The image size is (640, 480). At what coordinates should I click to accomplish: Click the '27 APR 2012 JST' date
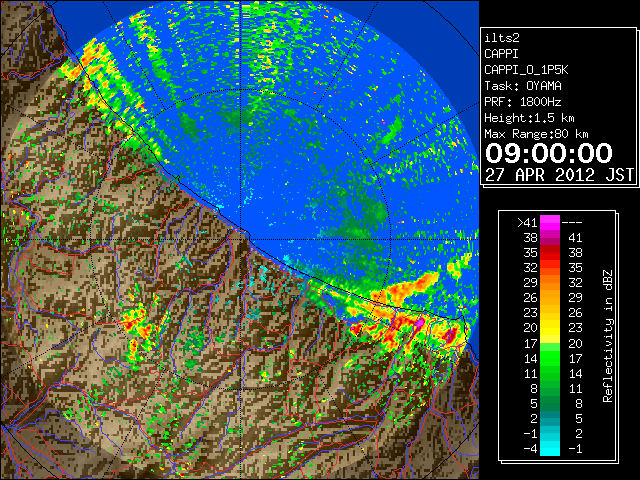point(559,175)
